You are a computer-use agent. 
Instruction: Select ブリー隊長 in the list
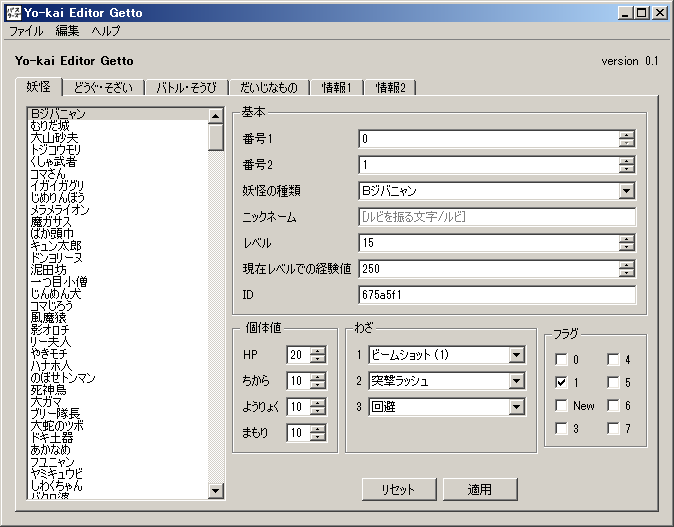point(118,414)
